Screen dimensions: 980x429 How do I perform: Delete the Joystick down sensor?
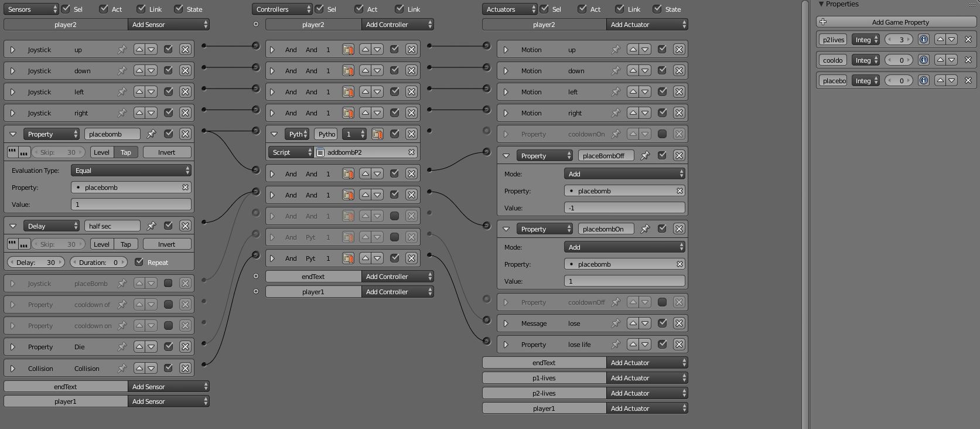click(185, 71)
